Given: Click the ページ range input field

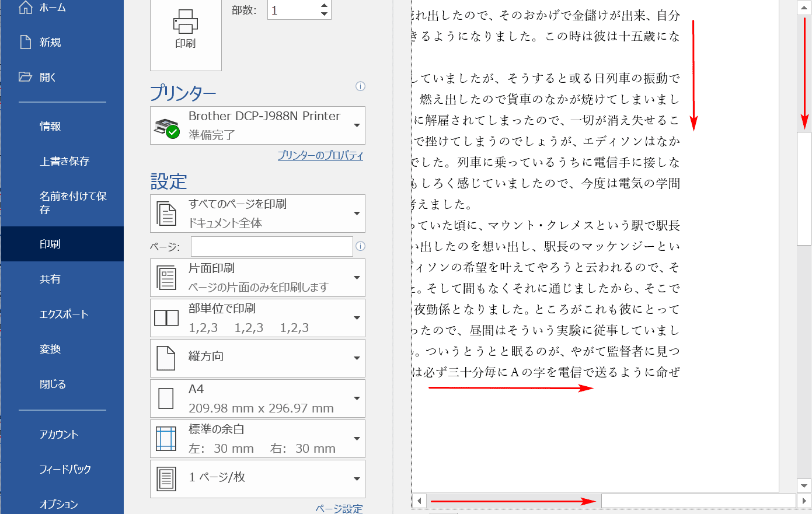Looking at the screenshot, I should point(271,246).
